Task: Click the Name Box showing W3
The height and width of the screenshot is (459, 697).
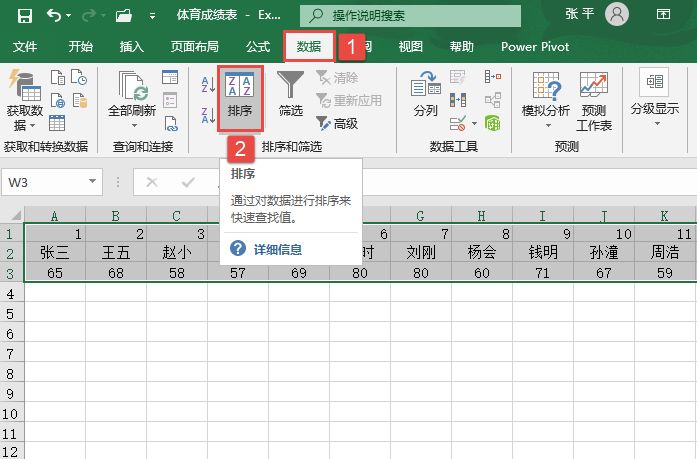Action: coord(44,182)
